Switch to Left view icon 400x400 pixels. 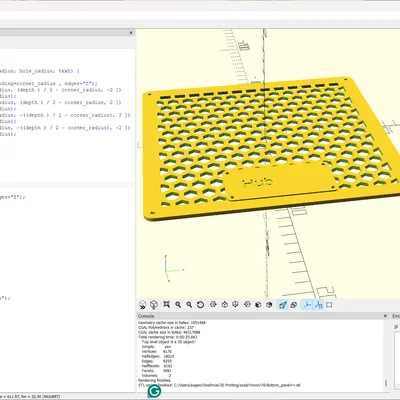[x=247, y=304]
